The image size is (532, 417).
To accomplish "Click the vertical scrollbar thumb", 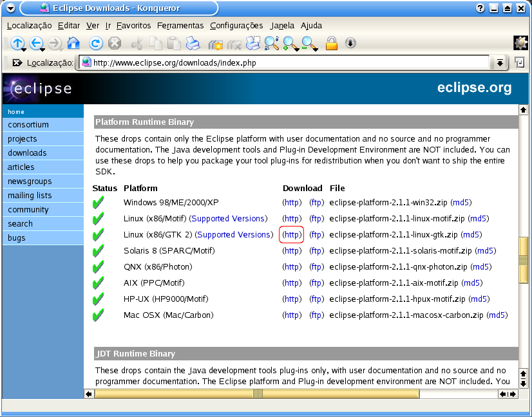I will [523, 260].
